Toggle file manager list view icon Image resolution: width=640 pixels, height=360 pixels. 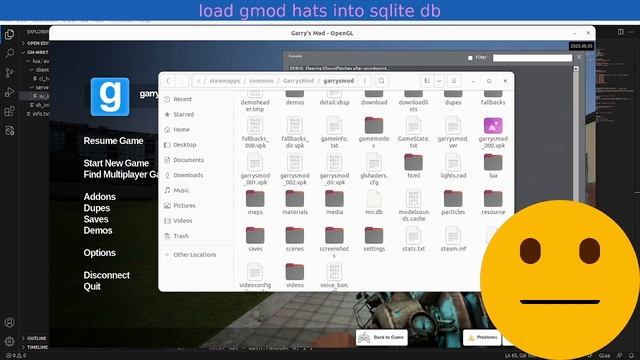(x=427, y=81)
